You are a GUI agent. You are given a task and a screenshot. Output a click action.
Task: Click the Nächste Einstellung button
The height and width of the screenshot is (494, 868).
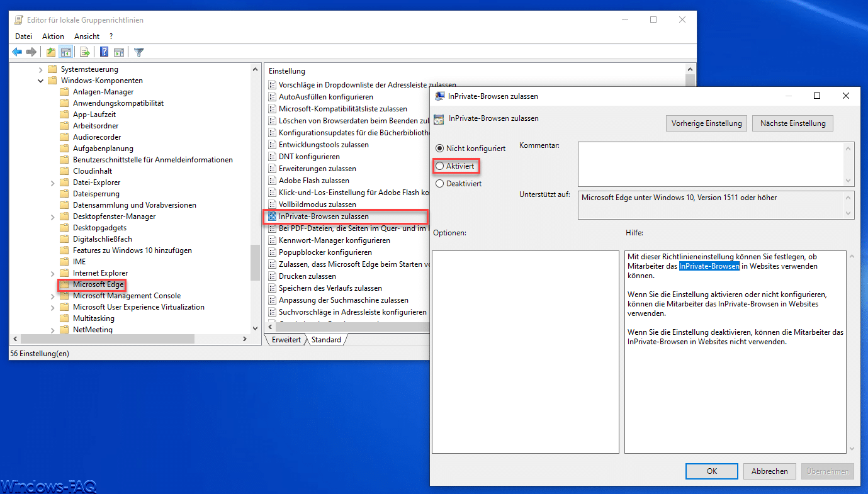[x=792, y=123]
